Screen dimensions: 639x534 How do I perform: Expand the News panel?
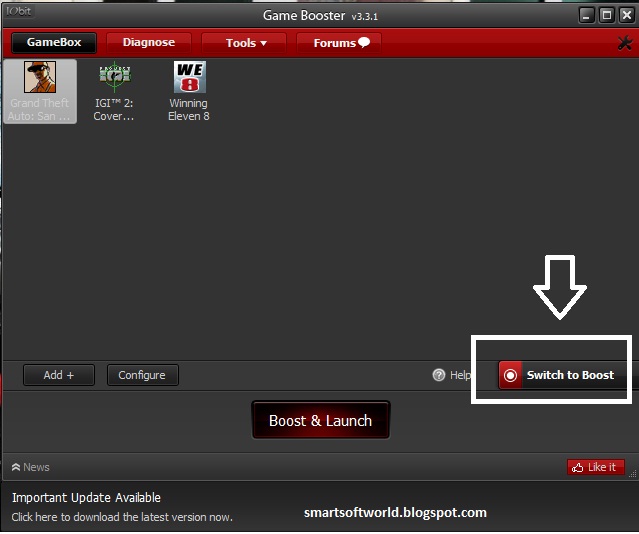(31, 467)
